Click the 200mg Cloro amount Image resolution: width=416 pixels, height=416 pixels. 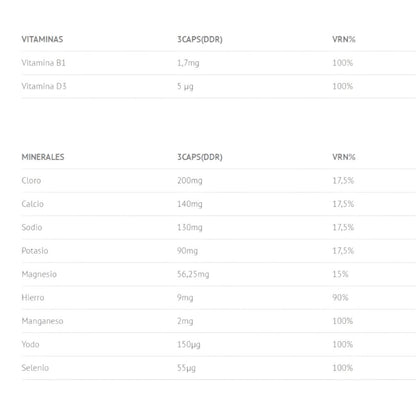[x=190, y=181]
